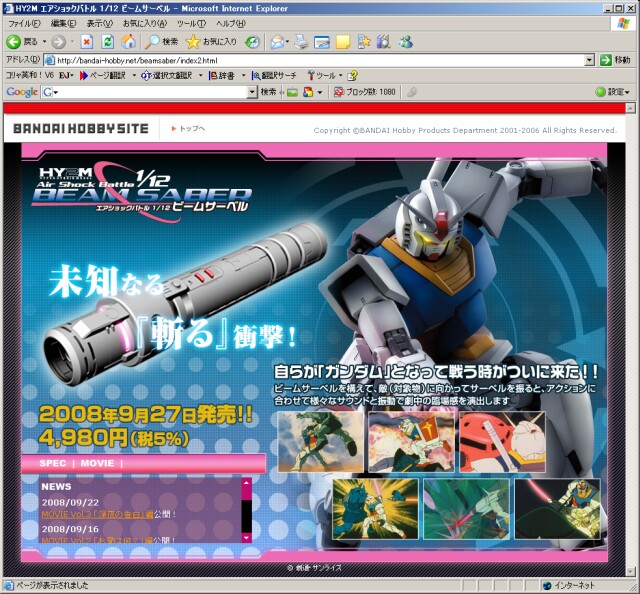Click the blue Gouf yellow-burst thumbnail
Viewport: 640px width, 594px height.
tap(376, 509)
